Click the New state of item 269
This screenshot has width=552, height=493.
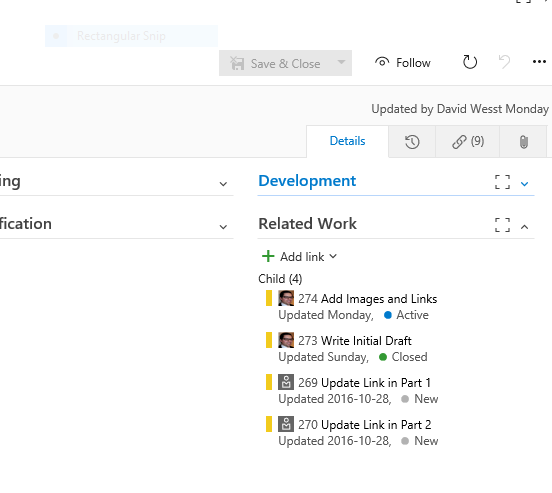coord(420,399)
